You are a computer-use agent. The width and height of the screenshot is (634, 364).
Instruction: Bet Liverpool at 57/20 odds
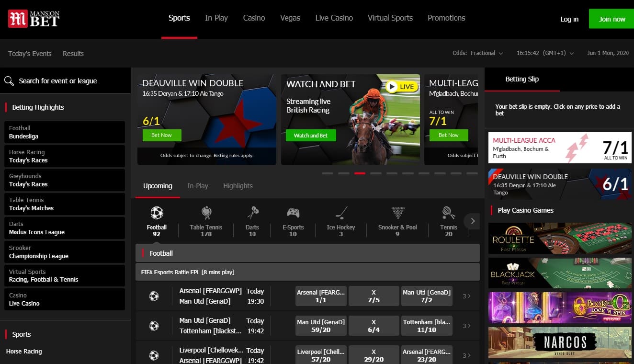coord(321,355)
